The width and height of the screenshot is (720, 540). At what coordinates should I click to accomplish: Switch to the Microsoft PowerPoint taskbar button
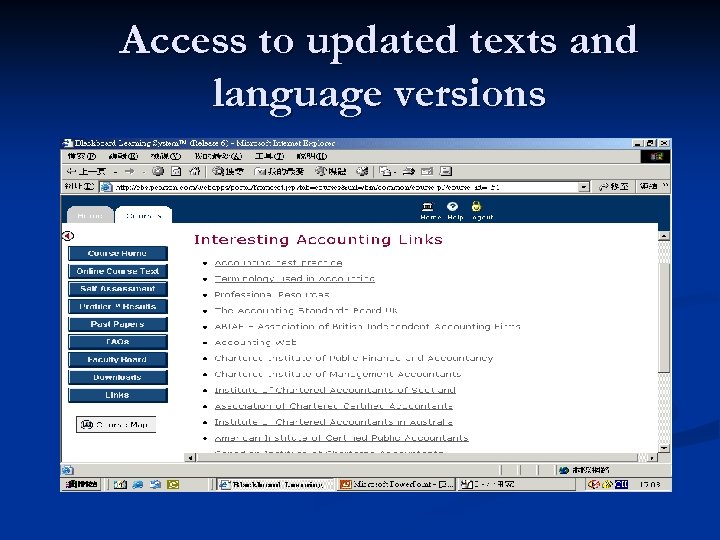tap(396, 484)
